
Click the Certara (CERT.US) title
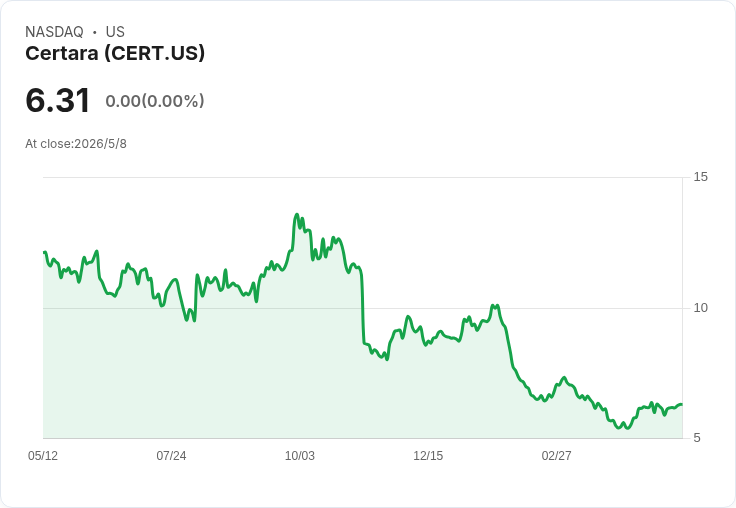115,54
